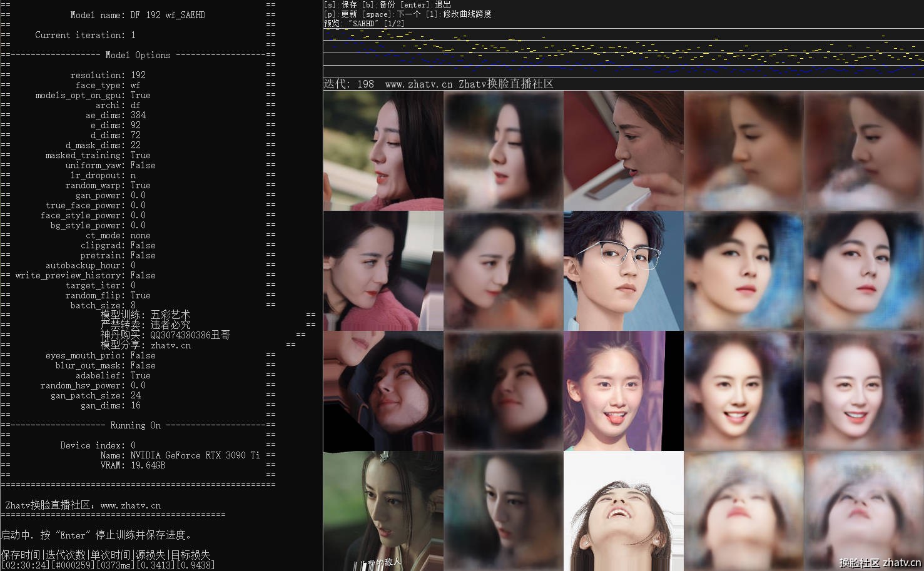Click "www.zhatv.cn" in the preview header
924x571 pixels.
click(419, 84)
